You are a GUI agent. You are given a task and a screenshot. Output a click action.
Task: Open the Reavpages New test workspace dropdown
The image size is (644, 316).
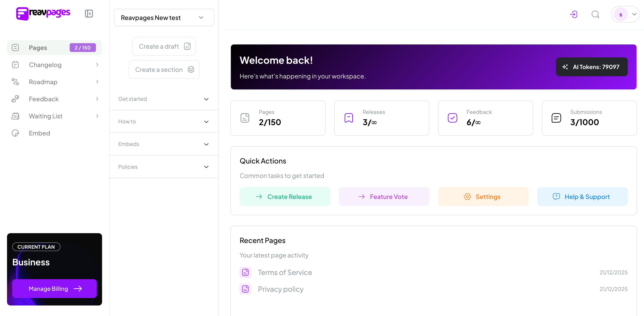[x=164, y=17]
